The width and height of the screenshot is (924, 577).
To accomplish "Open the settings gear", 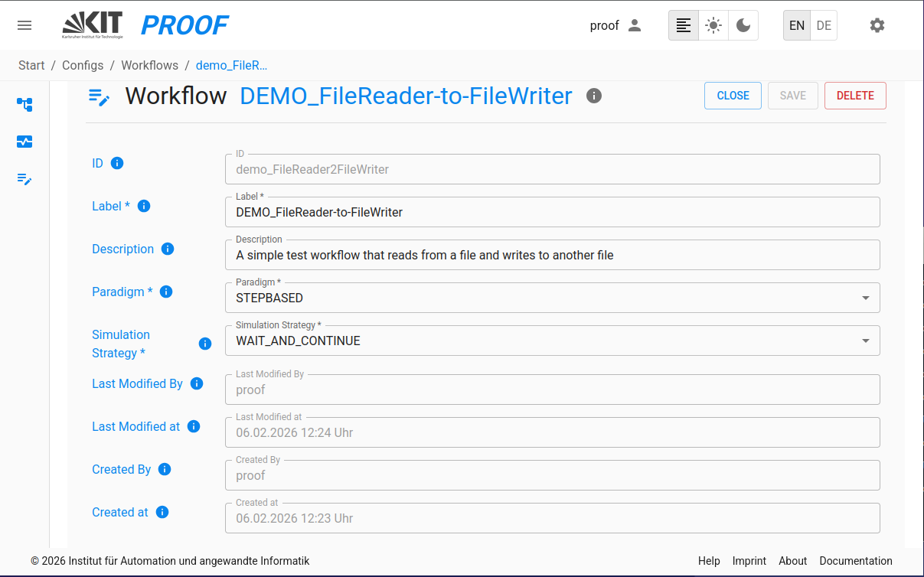I will tap(877, 25).
